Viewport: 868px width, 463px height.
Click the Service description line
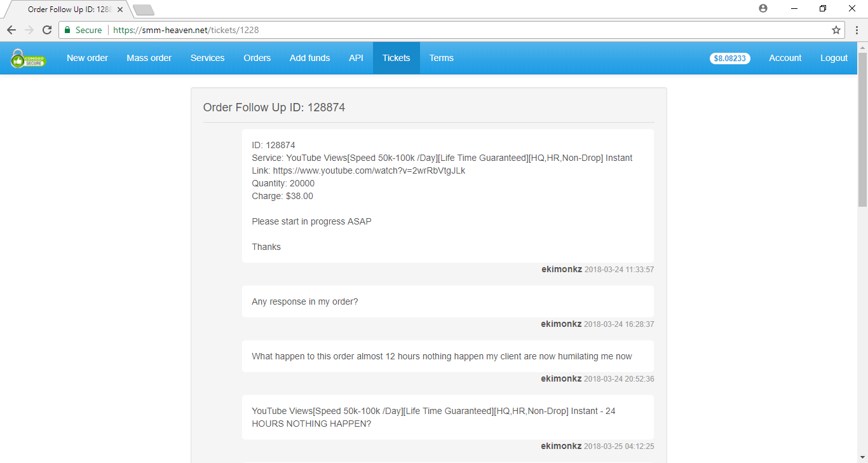442,158
